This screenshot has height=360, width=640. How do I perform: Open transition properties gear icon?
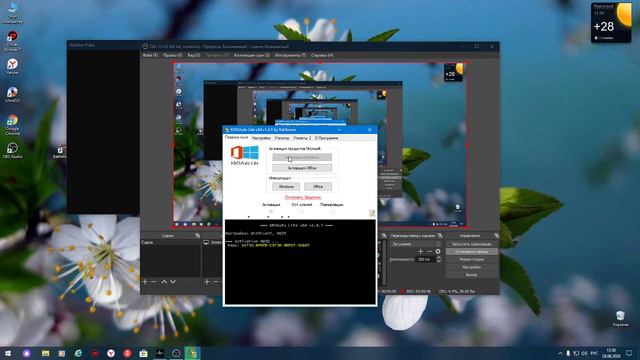coord(438,251)
